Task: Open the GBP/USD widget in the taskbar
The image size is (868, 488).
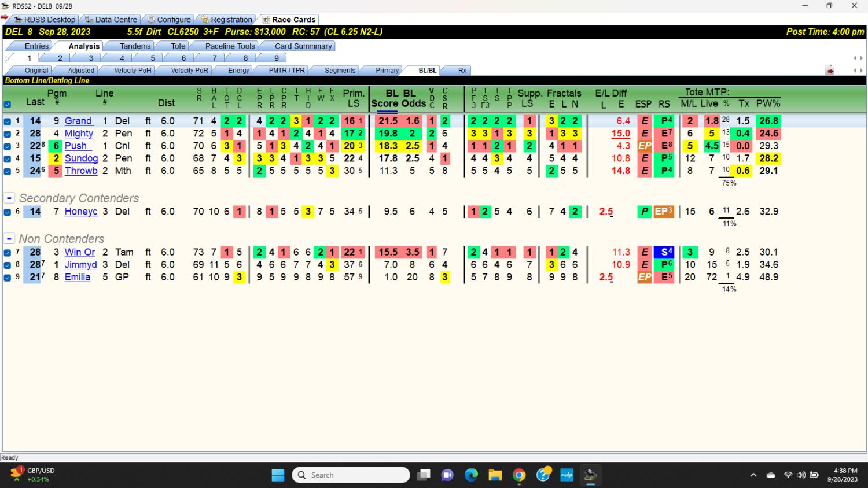Action: (34, 475)
